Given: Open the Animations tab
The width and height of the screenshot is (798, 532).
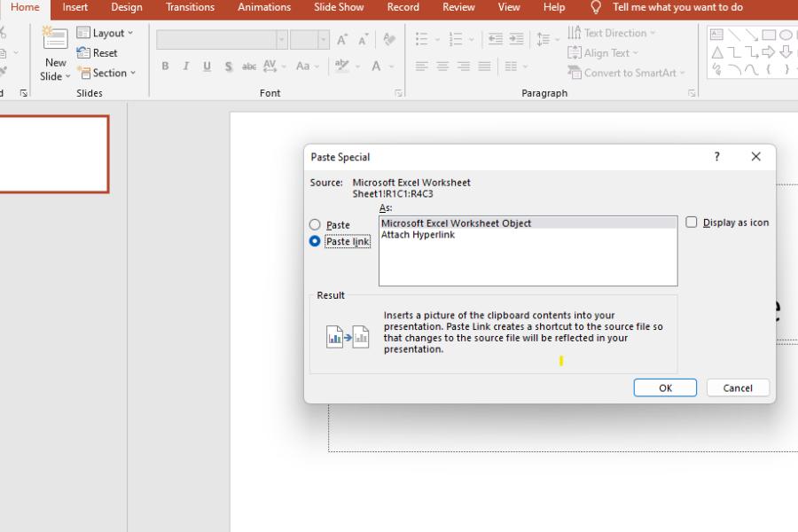Looking at the screenshot, I should point(264,7).
